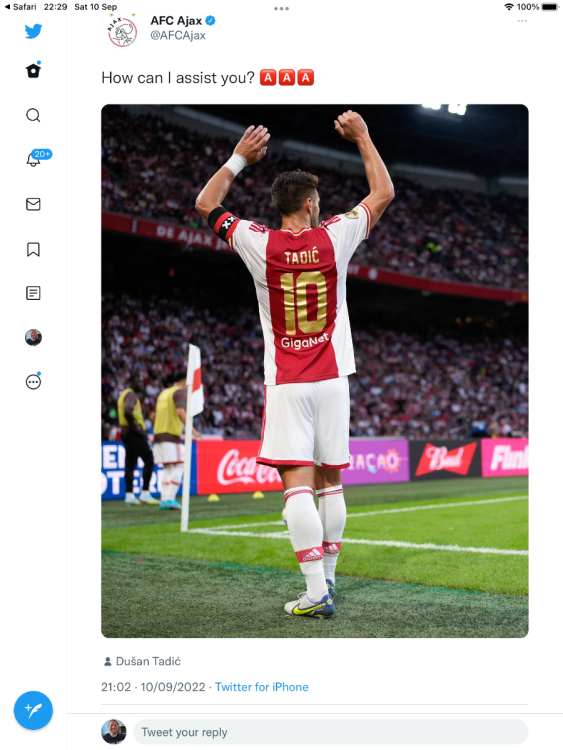This screenshot has width=563, height=750.
Task: Open the sidebar profile avatar
Action: [x=33, y=338]
